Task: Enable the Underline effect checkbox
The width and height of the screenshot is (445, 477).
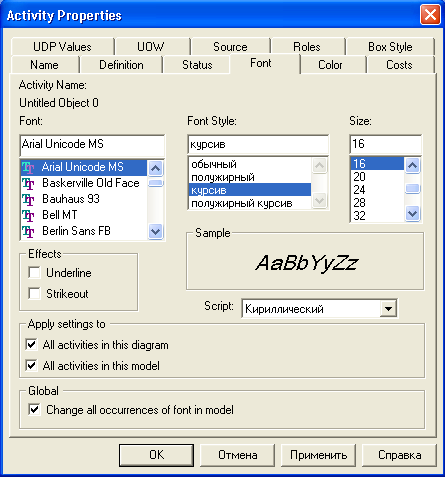Action: (34, 272)
